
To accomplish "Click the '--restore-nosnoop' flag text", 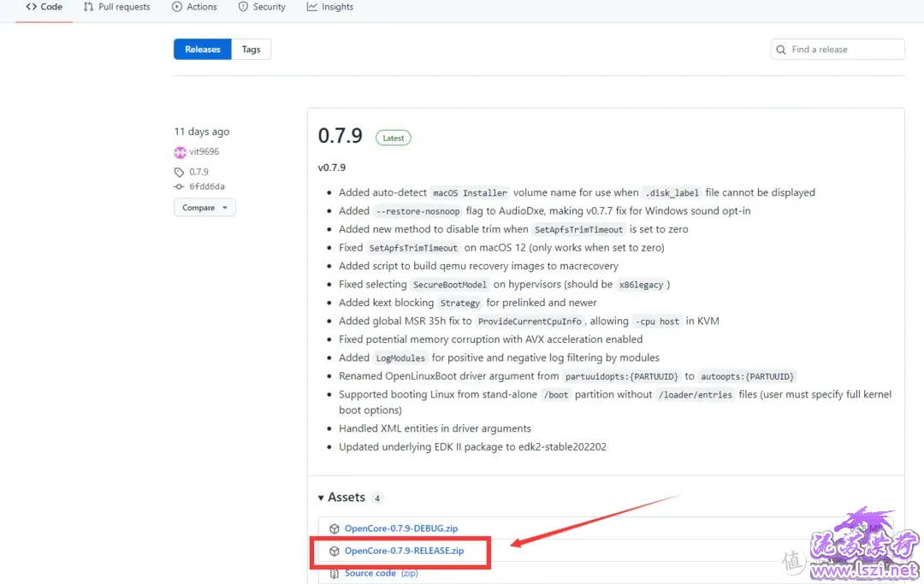I will (x=418, y=211).
